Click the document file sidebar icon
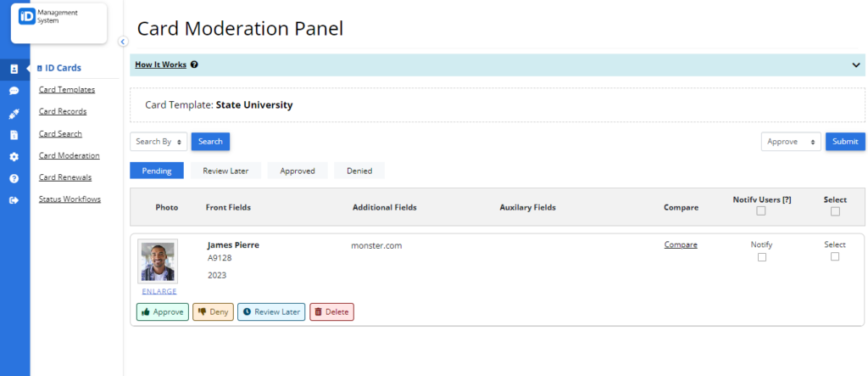This screenshot has height=376, width=868. 14,135
